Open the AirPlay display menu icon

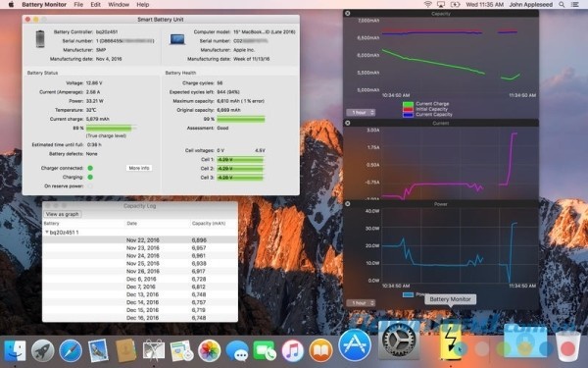pyautogui.click(x=441, y=5)
